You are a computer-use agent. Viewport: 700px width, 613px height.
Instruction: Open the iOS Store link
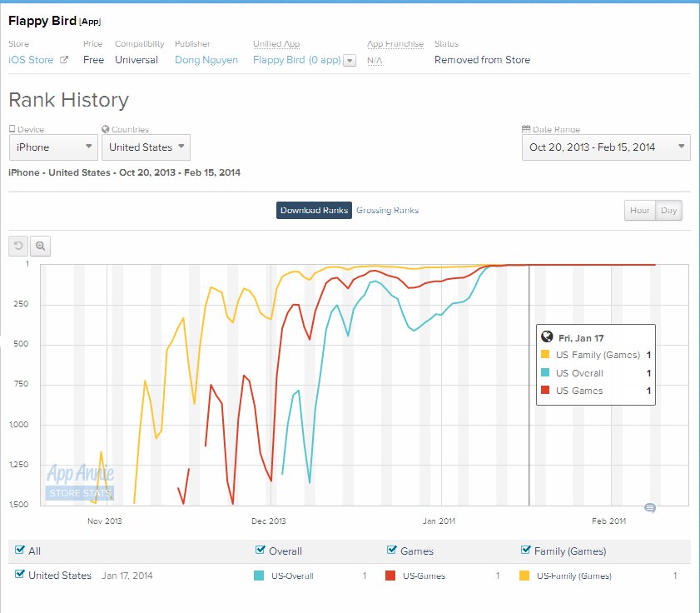tap(31, 60)
